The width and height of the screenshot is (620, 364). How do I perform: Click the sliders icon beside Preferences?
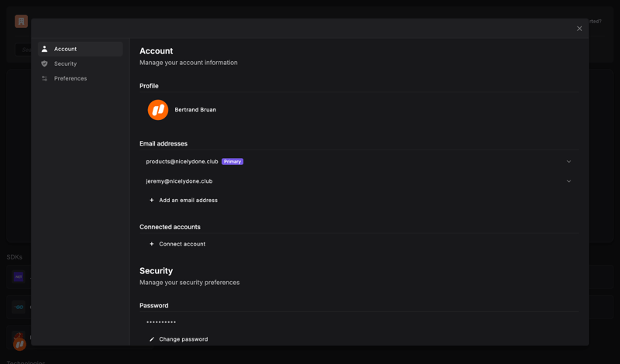pyautogui.click(x=45, y=78)
